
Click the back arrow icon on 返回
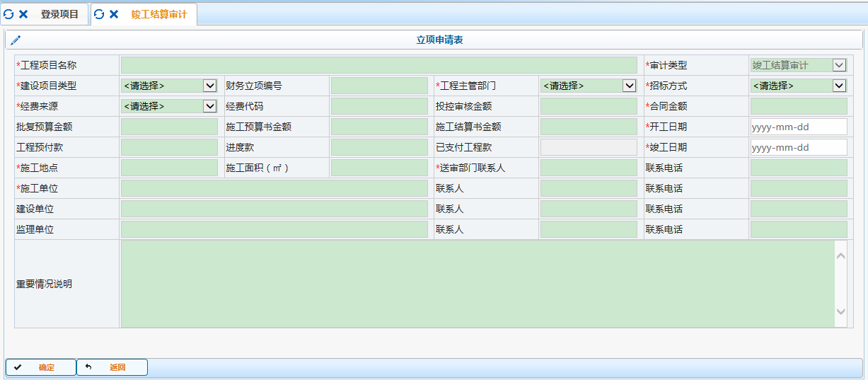click(88, 367)
